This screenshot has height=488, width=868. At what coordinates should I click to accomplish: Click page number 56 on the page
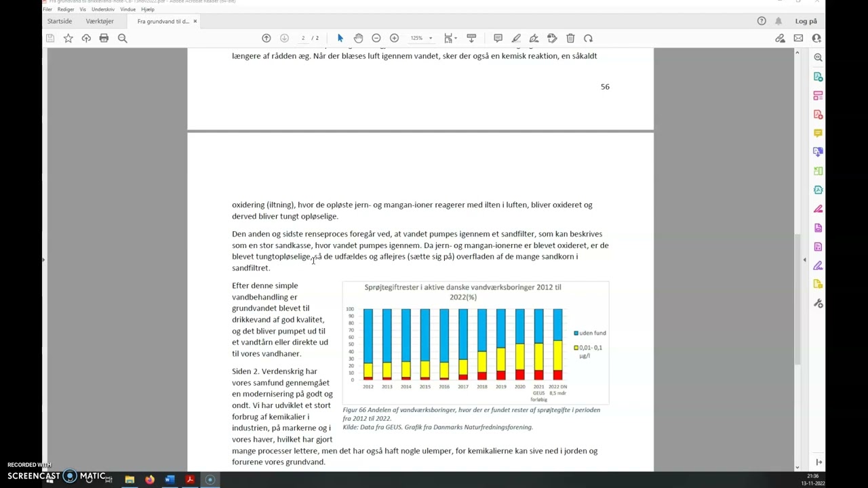[605, 87]
